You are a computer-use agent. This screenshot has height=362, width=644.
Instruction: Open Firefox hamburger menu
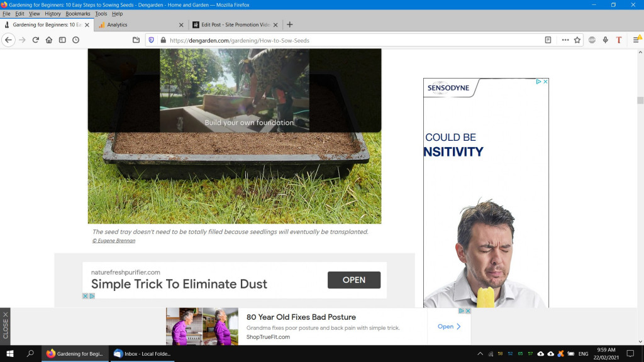click(x=636, y=40)
